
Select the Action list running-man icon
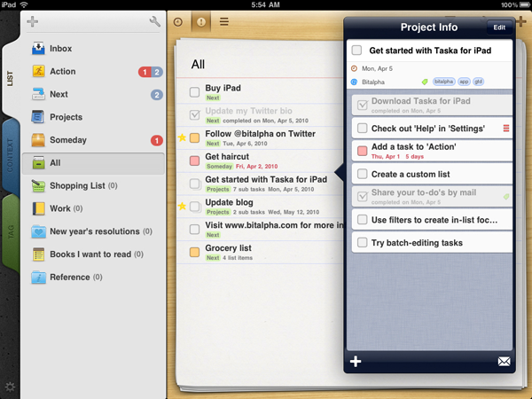click(38, 71)
